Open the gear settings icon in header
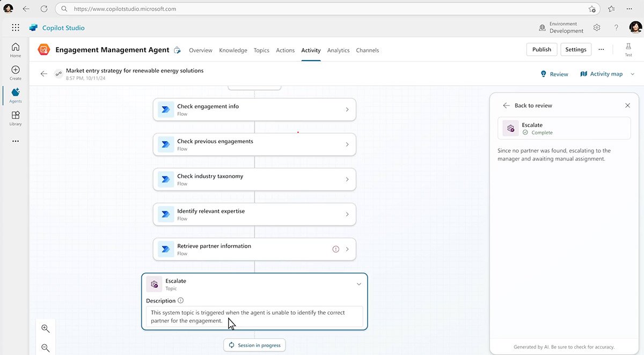644x355 pixels. pos(597,28)
